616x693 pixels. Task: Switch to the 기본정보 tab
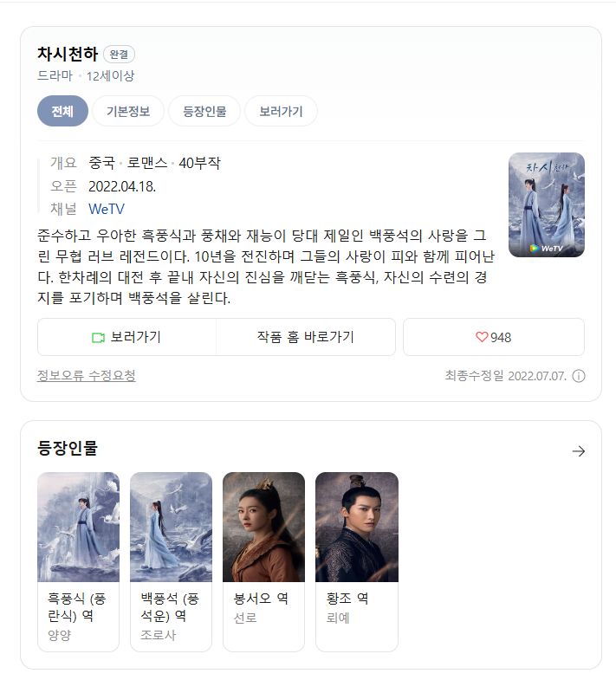128,111
